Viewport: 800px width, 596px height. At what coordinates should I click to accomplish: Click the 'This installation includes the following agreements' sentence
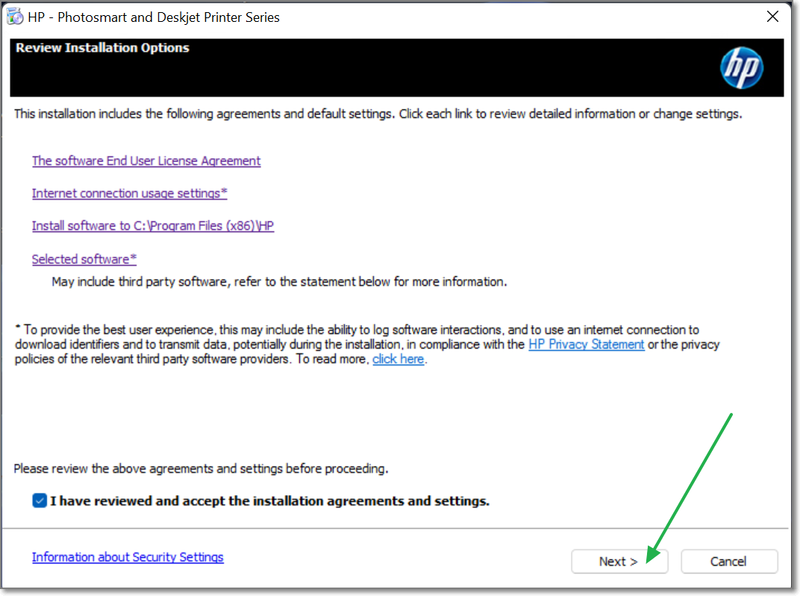[x=378, y=114]
